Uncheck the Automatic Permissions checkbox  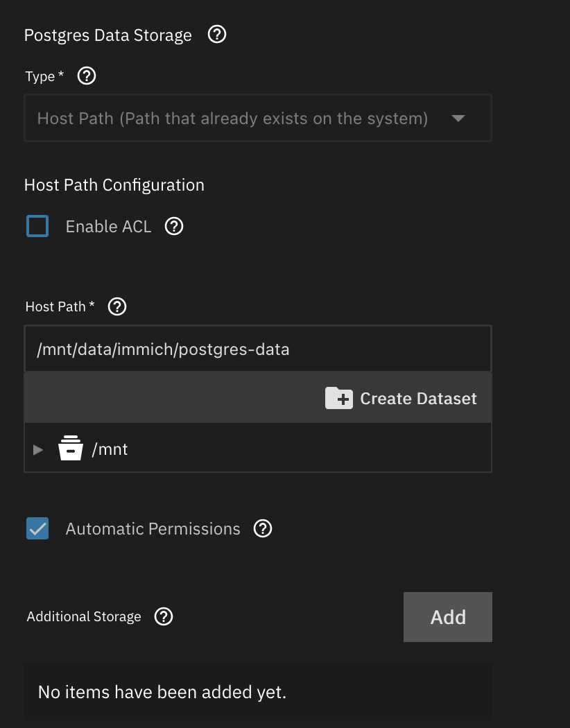37,528
